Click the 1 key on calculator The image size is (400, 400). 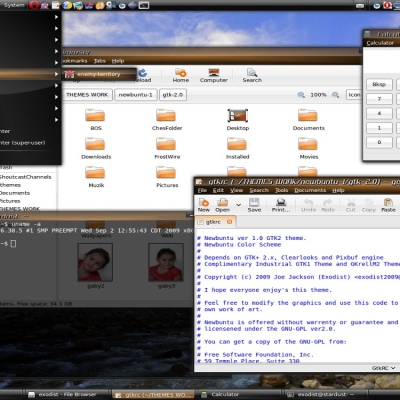(x=379, y=128)
